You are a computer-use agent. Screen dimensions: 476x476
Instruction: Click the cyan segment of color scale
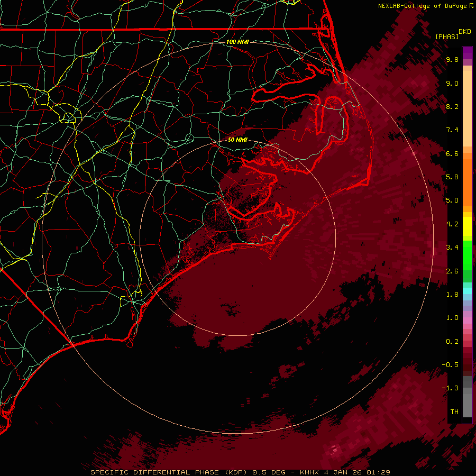[x=467, y=291]
